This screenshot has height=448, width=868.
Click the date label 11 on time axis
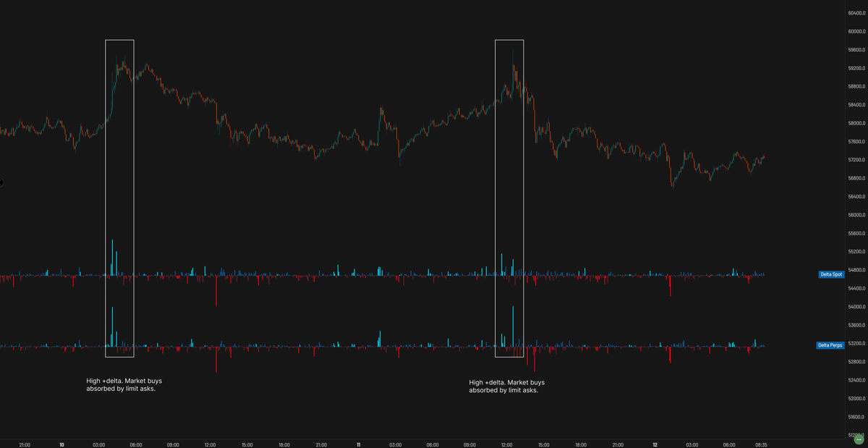pyautogui.click(x=359, y=445)
